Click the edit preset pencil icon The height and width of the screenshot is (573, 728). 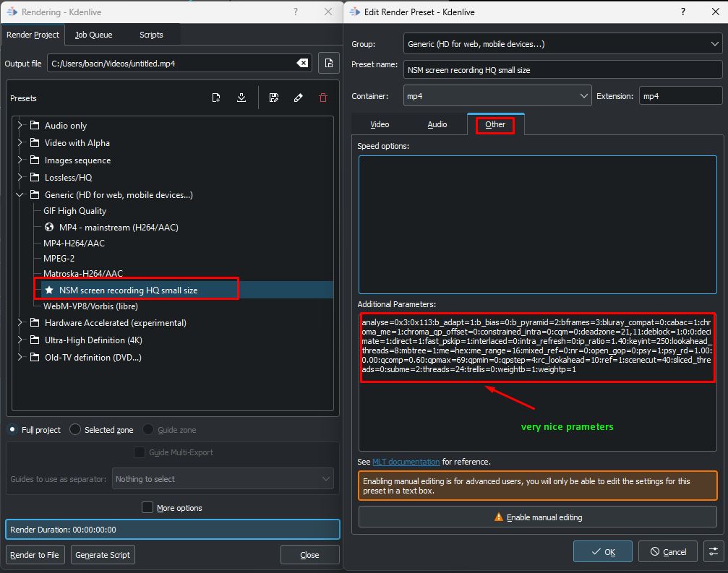tap(299, 98)
